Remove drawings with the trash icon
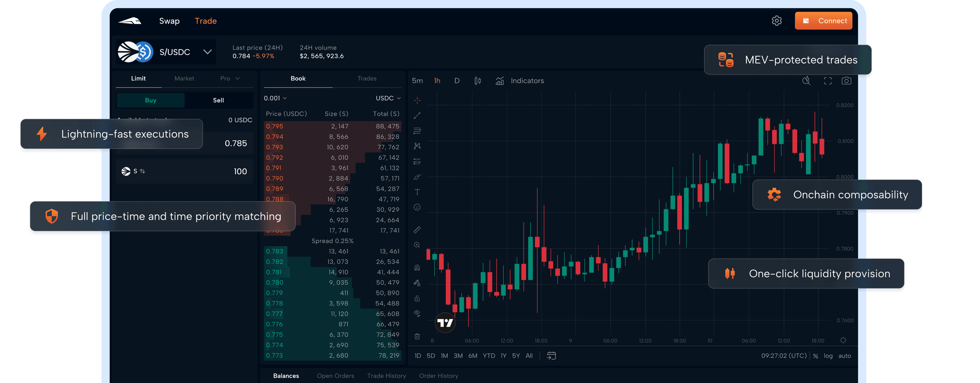The image size is (980, 383). pos(417,336)
